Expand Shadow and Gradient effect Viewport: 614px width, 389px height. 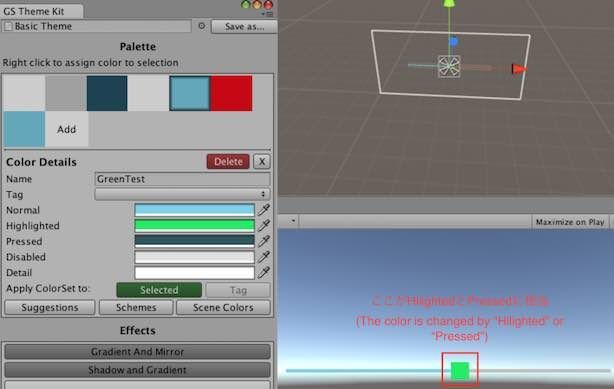pyautogui.click(x=137, y=370)
